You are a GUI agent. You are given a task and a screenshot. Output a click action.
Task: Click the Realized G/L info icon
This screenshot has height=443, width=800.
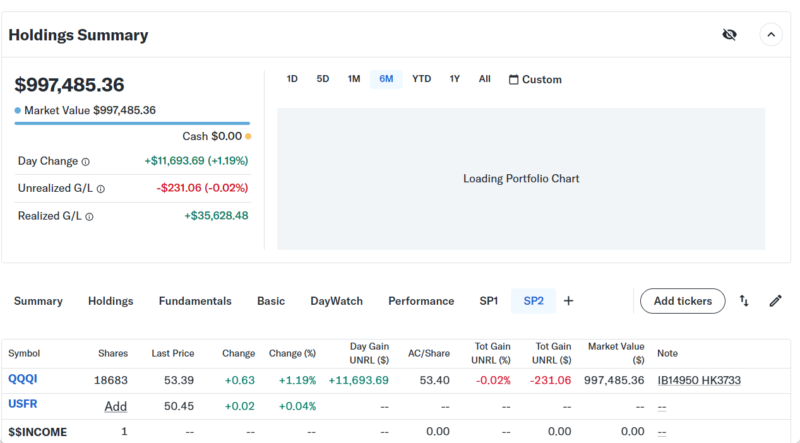[x=89, y=216]
